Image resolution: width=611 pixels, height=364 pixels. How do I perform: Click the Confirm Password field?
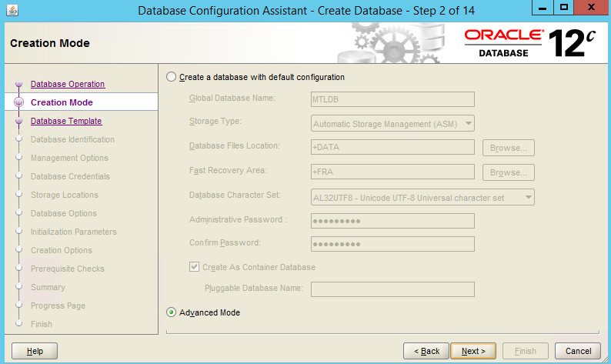click(392, 244)
